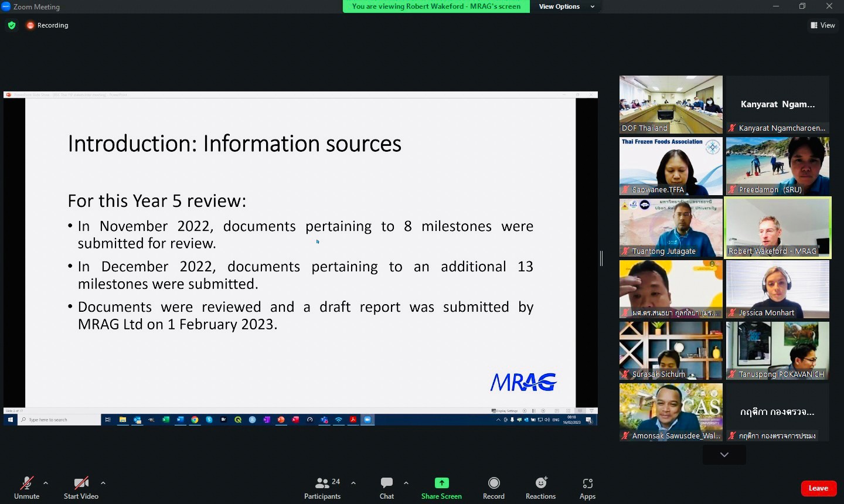The height and width of the screenshot is (504, 844).
Task: Click the green encryption shield icon
Action: tap(12, 25)
